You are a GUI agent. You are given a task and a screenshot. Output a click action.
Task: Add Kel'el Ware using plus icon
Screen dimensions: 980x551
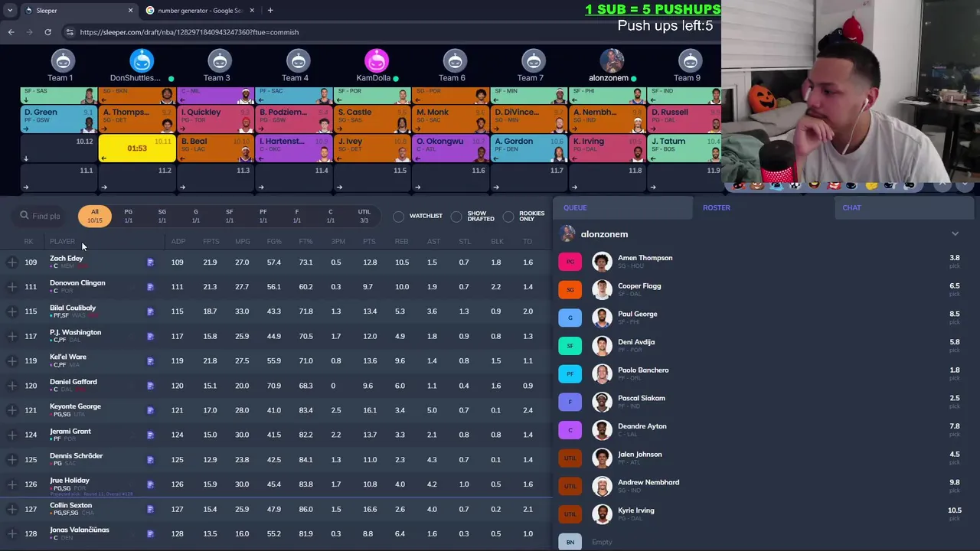(x=12, y=360)
